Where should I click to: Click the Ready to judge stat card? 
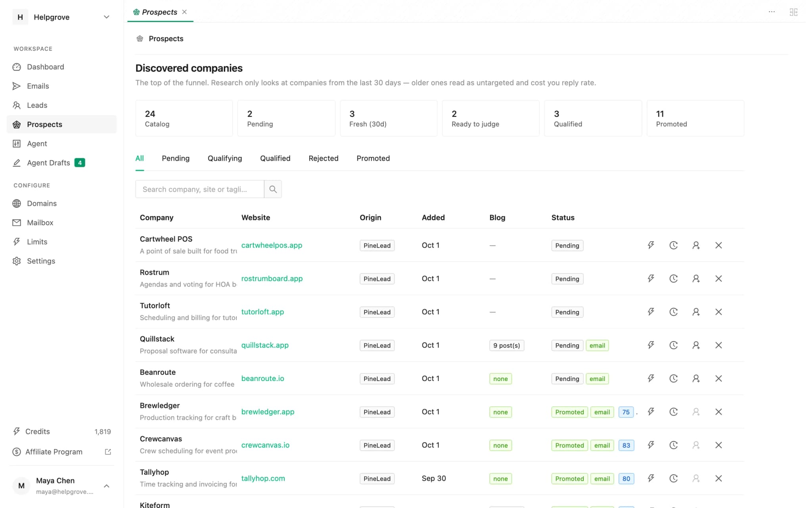(490, 118)
